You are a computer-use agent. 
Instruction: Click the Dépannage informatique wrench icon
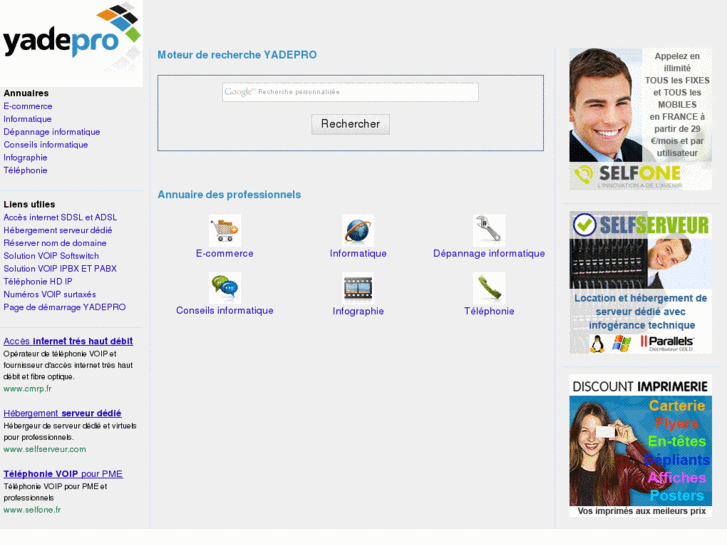point(489,230)
